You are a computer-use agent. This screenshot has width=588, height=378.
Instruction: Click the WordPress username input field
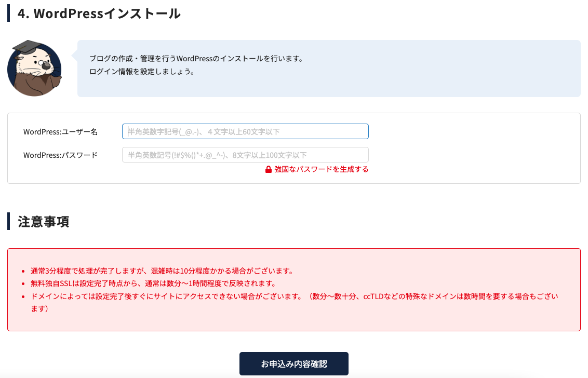[x=245, y=131]
